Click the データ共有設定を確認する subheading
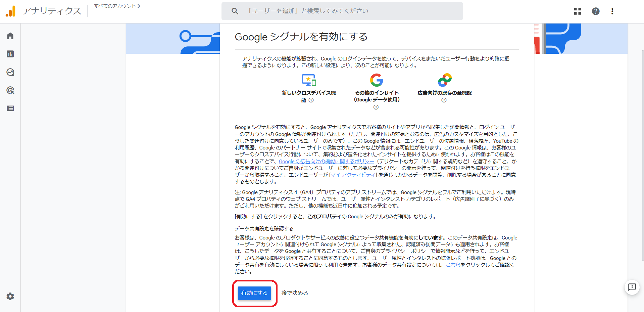The height and width of the screenshot is (312, 644). click(264, 228)
